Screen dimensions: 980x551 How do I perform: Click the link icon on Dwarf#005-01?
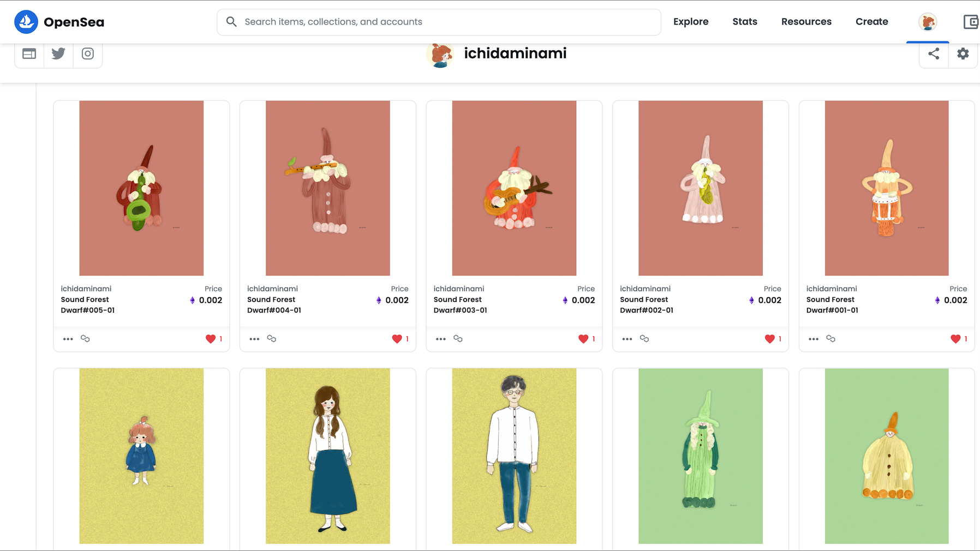point(85,339)
